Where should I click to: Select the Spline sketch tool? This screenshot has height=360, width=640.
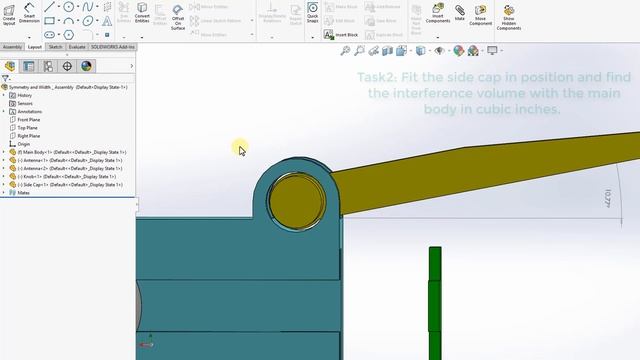pos(87,7)
